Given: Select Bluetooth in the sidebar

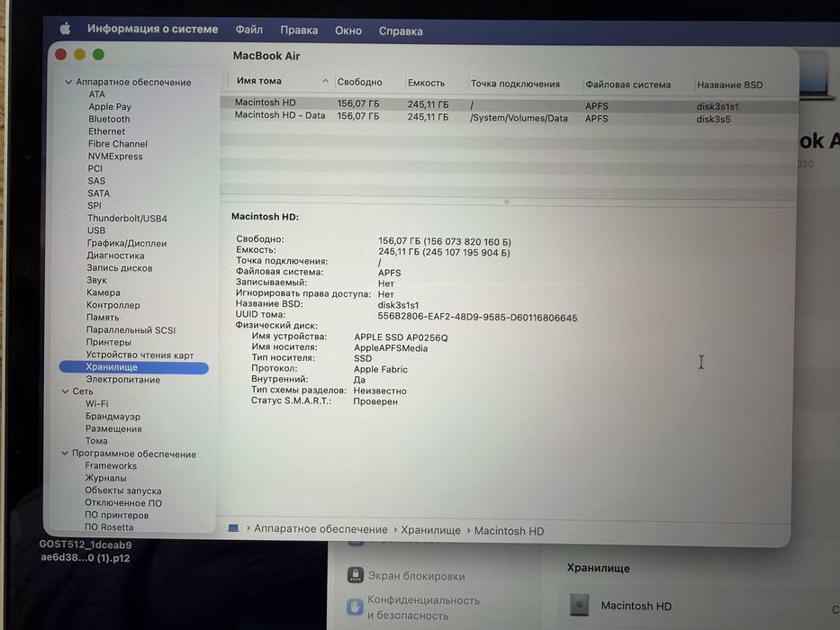Looking at the screenshot, I should (x=109, y=119).
